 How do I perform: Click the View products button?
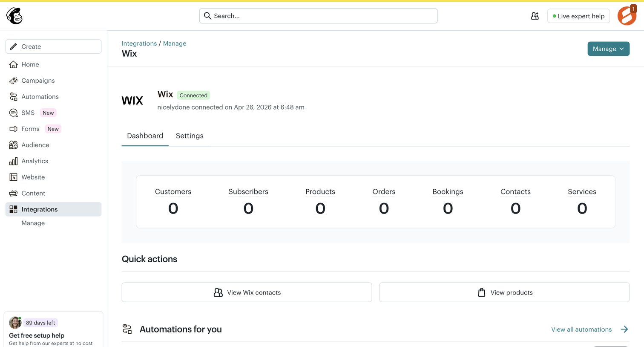(504, 292)
